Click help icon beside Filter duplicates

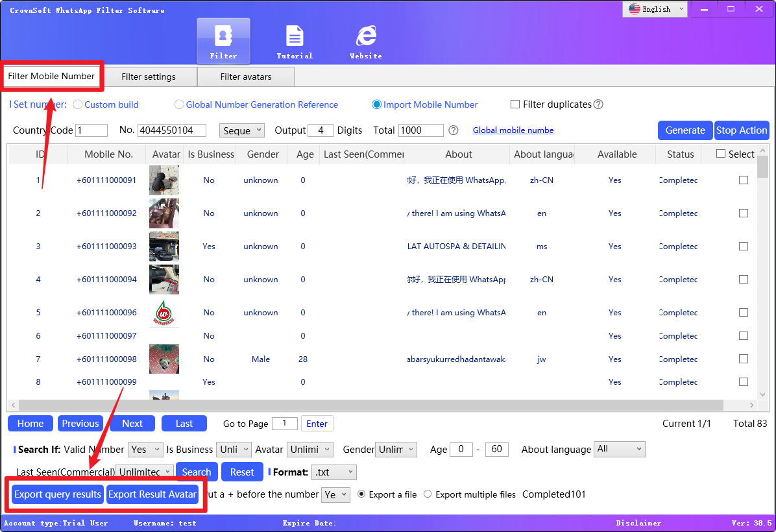coord(598,104)
